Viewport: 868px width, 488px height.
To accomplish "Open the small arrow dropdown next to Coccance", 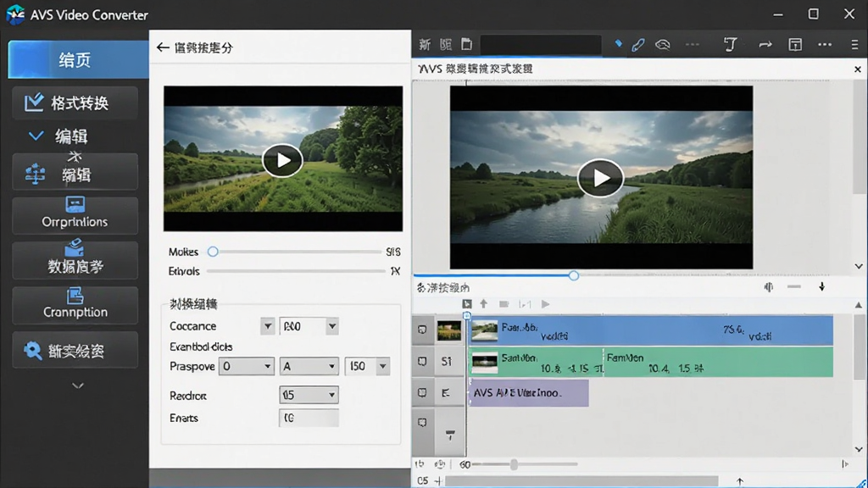I will coord(267,326).
